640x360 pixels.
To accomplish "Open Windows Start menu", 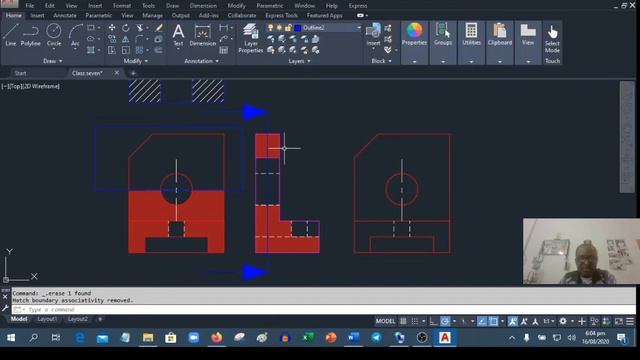I will (x=11, y=338).
